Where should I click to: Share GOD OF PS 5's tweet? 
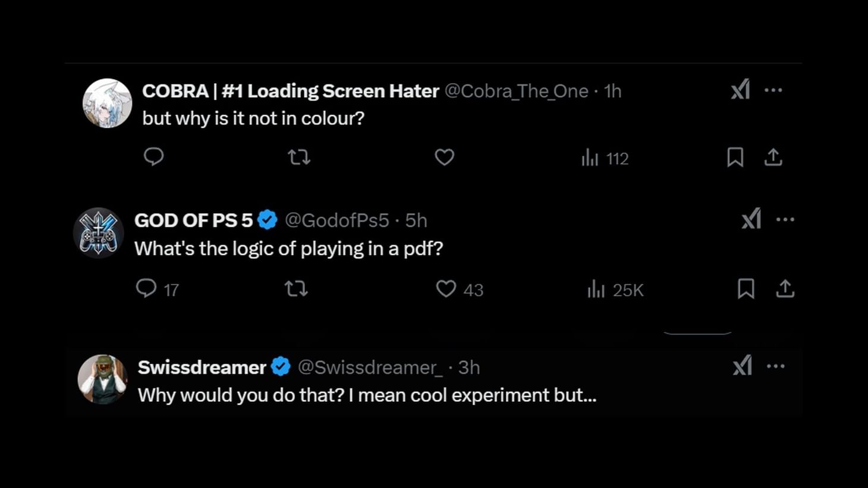point(785,289)
